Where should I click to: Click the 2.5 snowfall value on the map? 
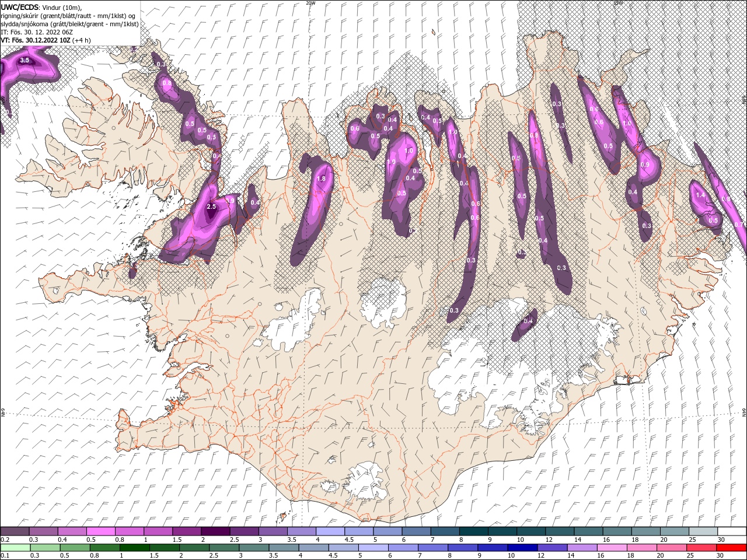[211, 206]
